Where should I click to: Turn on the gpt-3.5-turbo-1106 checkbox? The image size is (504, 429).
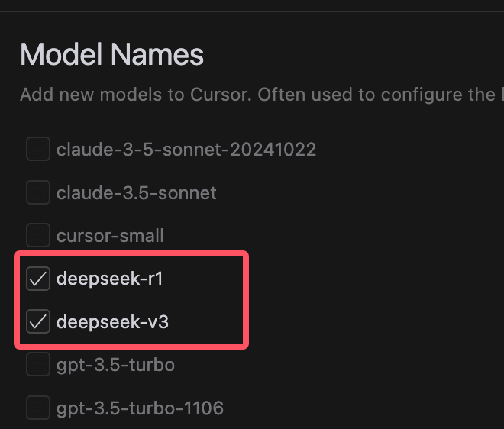38,408
